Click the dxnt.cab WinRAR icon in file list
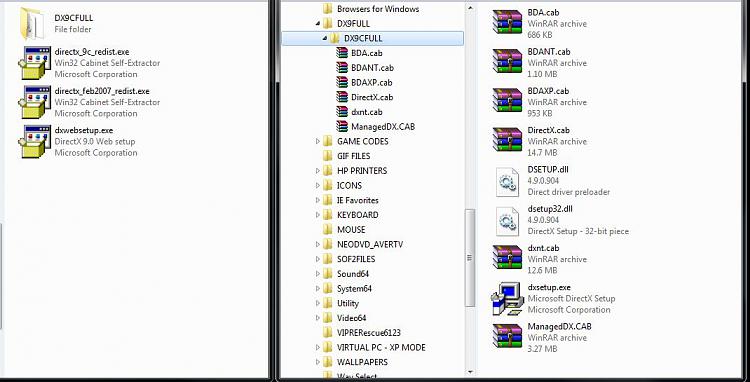The image size is (750, 382). click(507, 257)
